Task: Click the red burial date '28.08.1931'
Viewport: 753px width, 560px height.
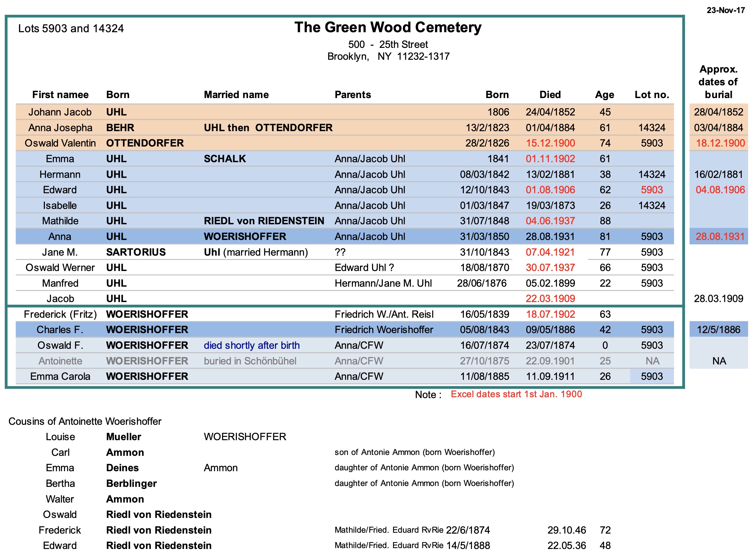Action: (720, 236)
